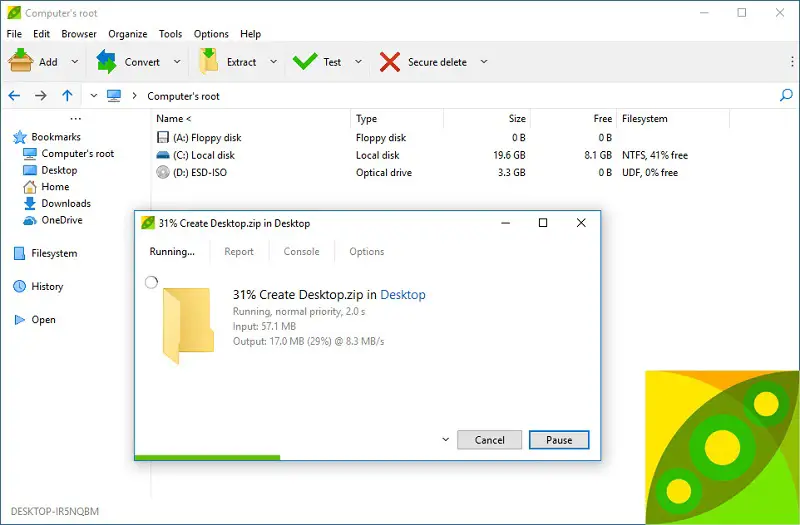Click the Open play-arrow icon

pos(20,320)
